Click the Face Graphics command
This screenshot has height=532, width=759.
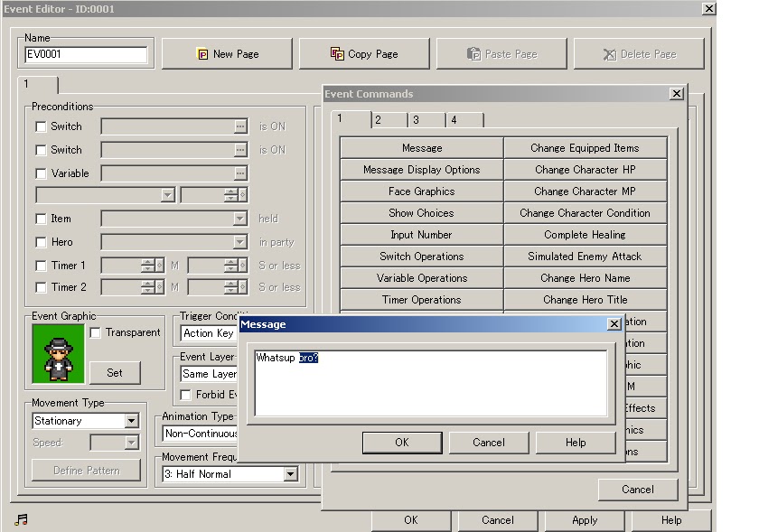click(x=422, y=191)
